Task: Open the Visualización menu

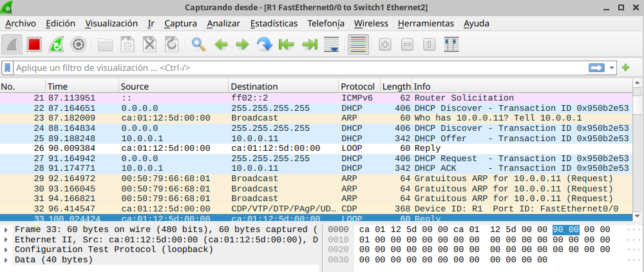Action: point(111,23)
